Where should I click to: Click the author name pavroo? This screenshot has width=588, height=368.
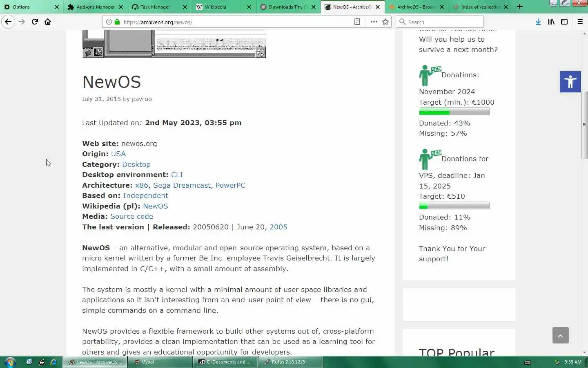142,99
